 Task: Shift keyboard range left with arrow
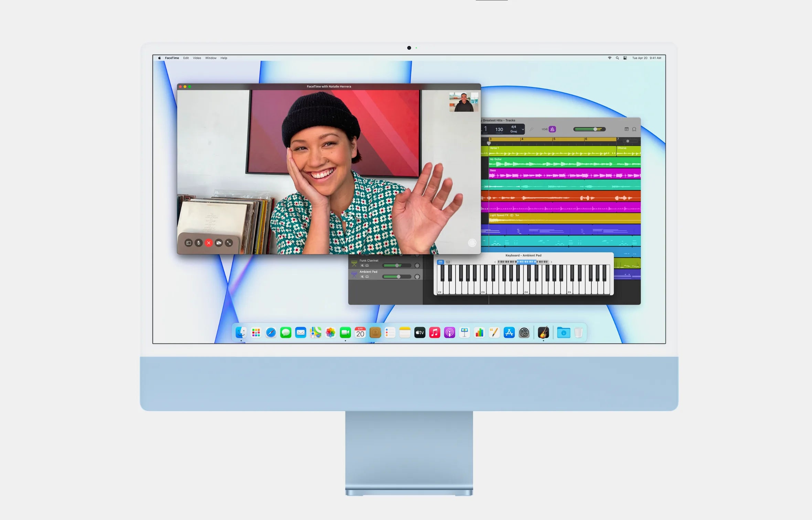[495, 262]
